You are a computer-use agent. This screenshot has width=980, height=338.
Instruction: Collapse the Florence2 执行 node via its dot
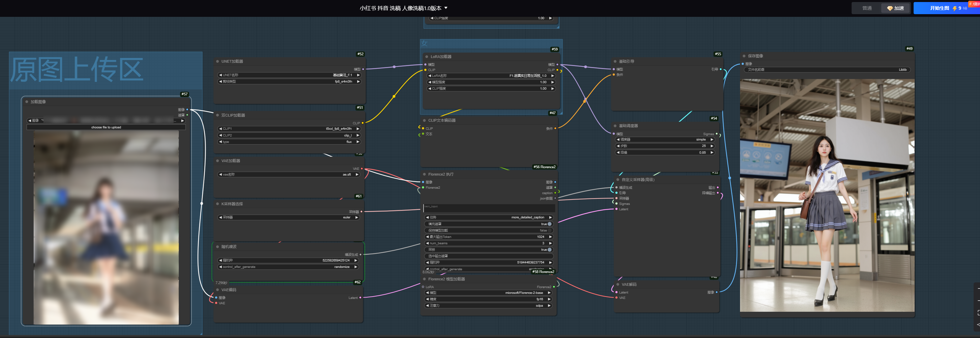[424, 174]
